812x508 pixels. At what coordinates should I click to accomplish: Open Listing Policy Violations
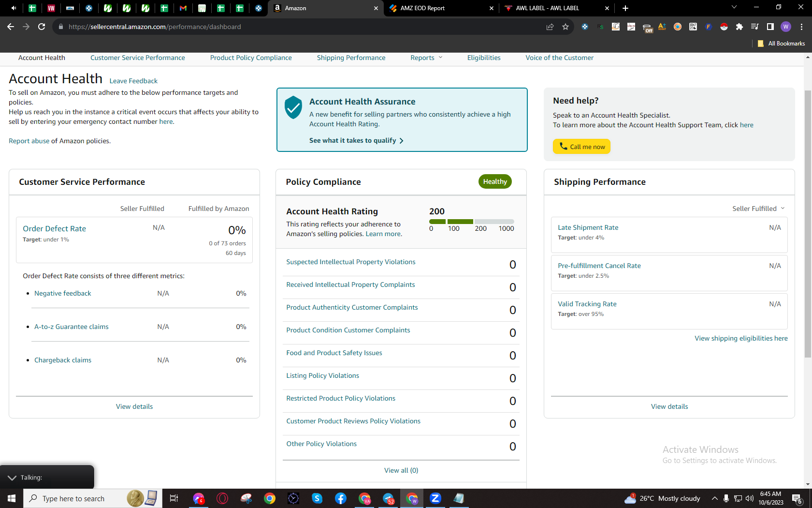point(323,375)
